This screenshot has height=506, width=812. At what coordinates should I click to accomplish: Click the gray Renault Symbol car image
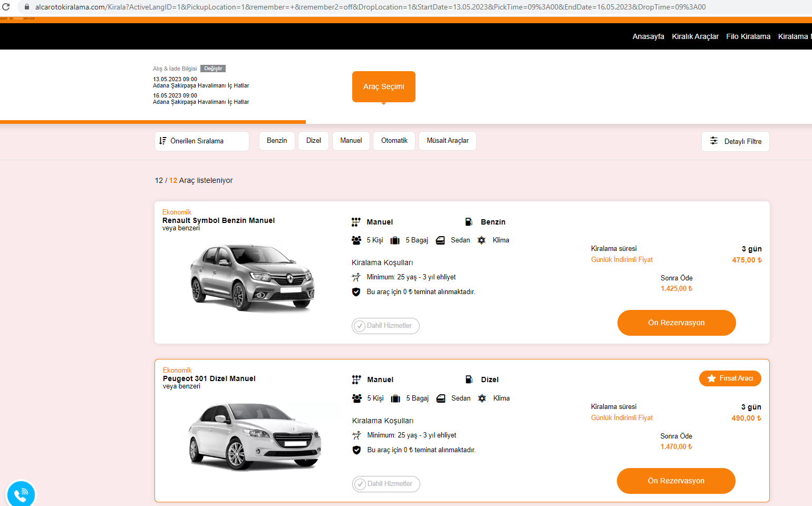point(252,278)
